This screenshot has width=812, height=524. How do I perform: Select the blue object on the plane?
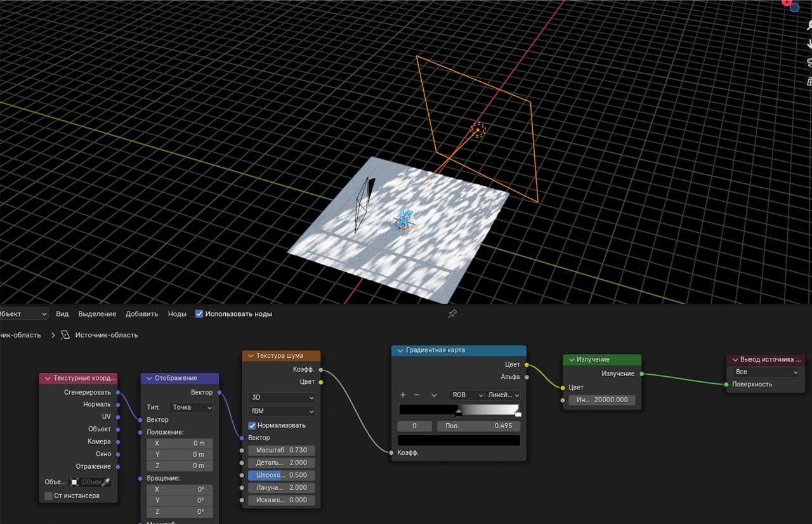[x=404, y=219]
